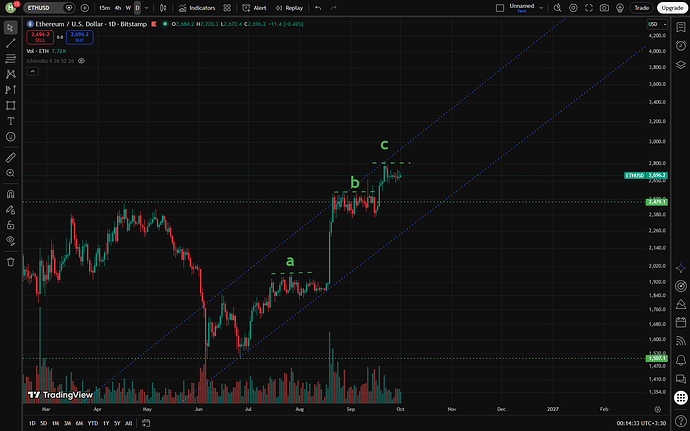Open the forecasting and measurement tools
Screen dimensions: 690x431
(11, 90)
